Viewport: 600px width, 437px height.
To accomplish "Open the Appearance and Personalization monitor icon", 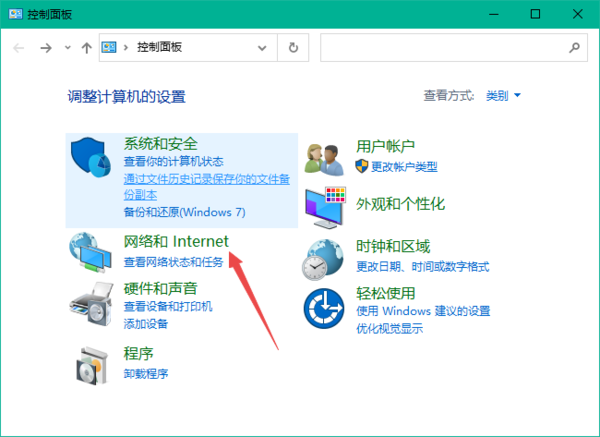I will click(326, 207).
